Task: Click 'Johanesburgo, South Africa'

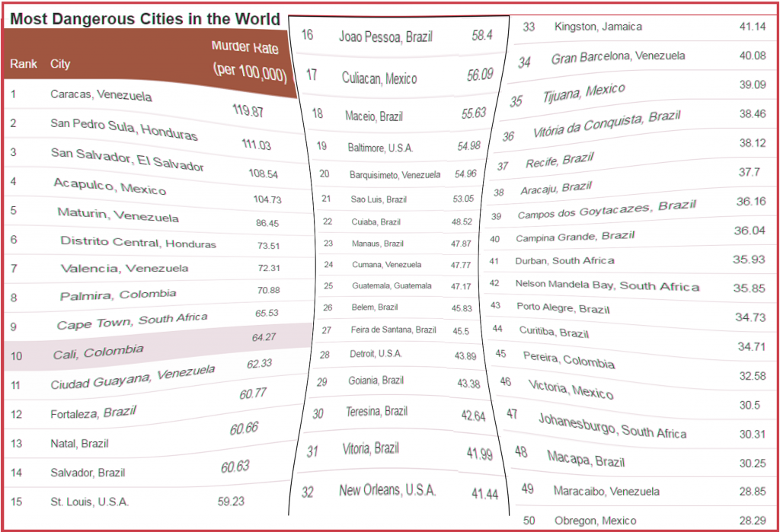Action: pyautogui.click(x=612, y=426)
